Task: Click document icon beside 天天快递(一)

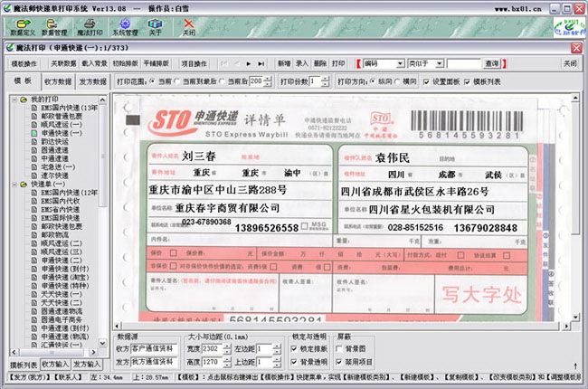Action: [34, 294]
